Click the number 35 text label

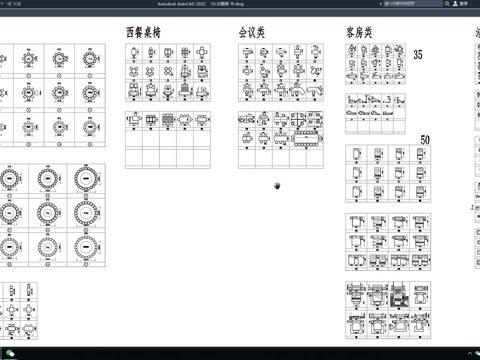pyautogui.click(x=418, y=54)
